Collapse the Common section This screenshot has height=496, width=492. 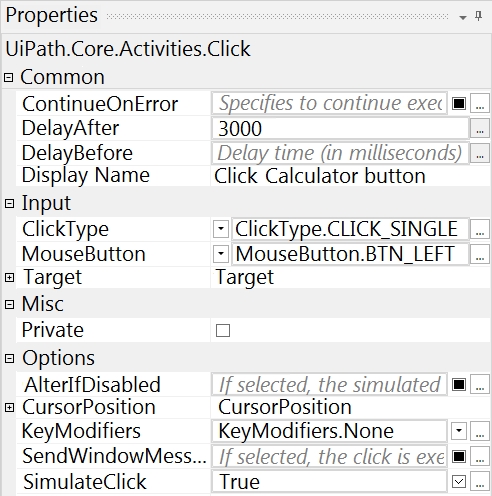tap(9, 78)
